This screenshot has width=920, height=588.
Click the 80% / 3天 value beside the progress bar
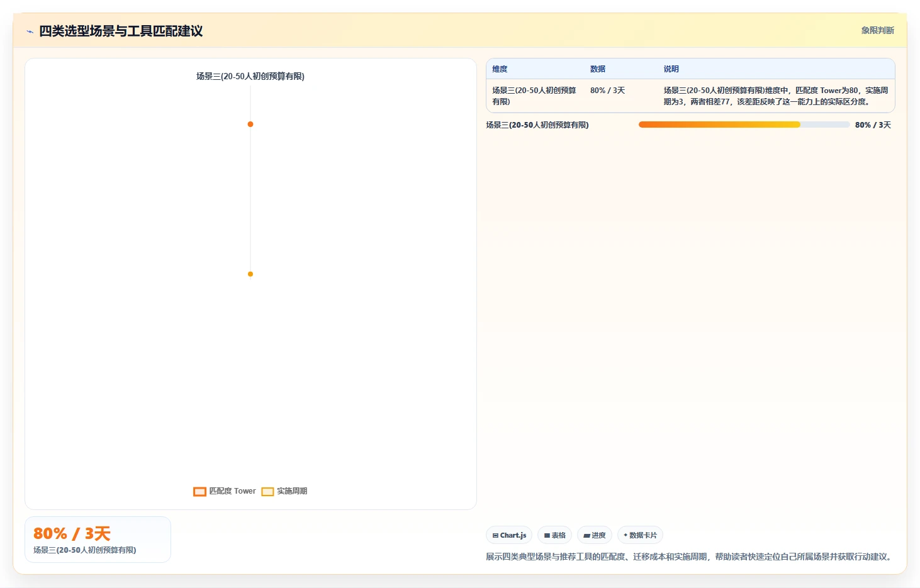tap(873, 125)
